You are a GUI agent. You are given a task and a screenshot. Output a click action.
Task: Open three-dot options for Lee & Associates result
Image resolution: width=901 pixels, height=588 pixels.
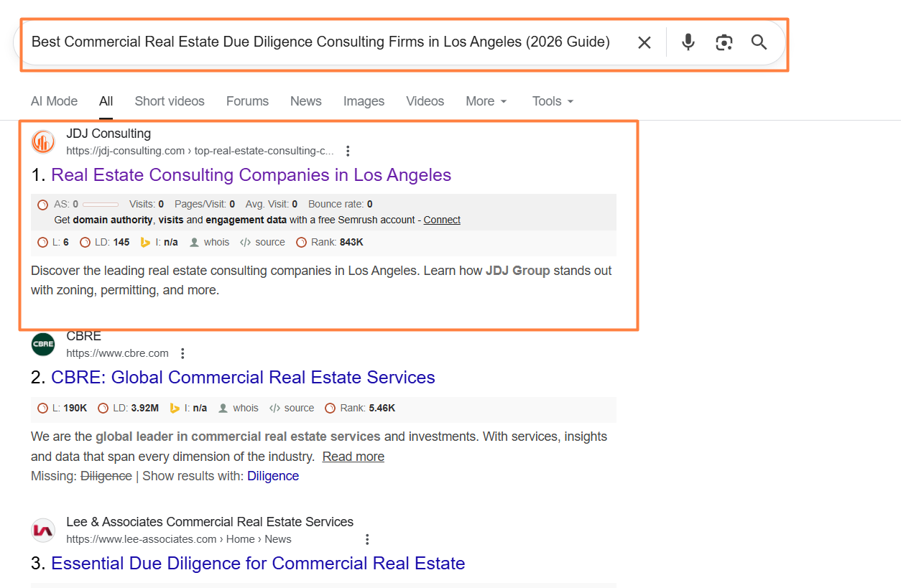point(367,539)
